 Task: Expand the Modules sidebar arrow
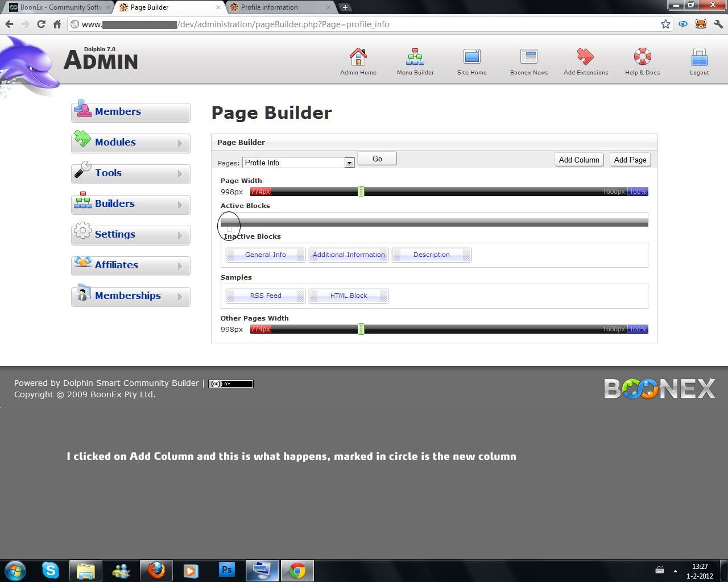180,143
